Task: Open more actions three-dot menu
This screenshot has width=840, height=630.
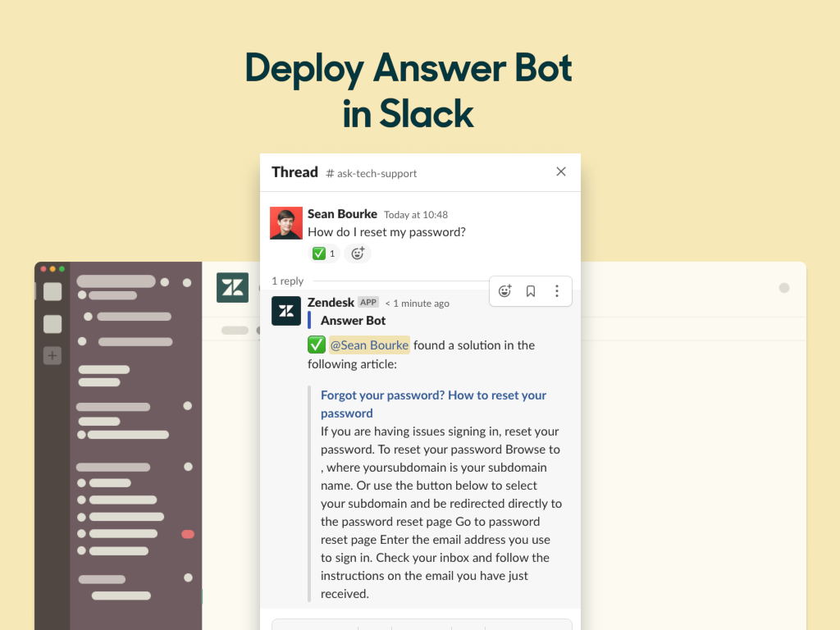Action: pyautogui.click(x=557, y=291)
